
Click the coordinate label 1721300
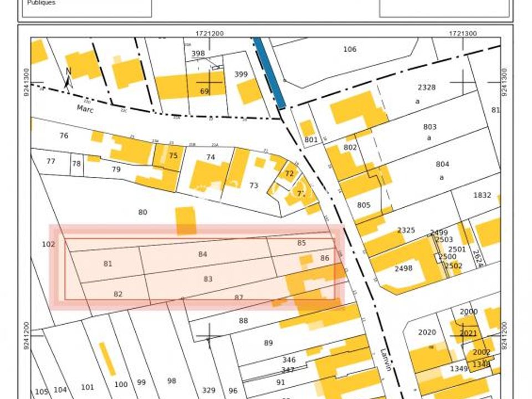(x=463, y=34)
